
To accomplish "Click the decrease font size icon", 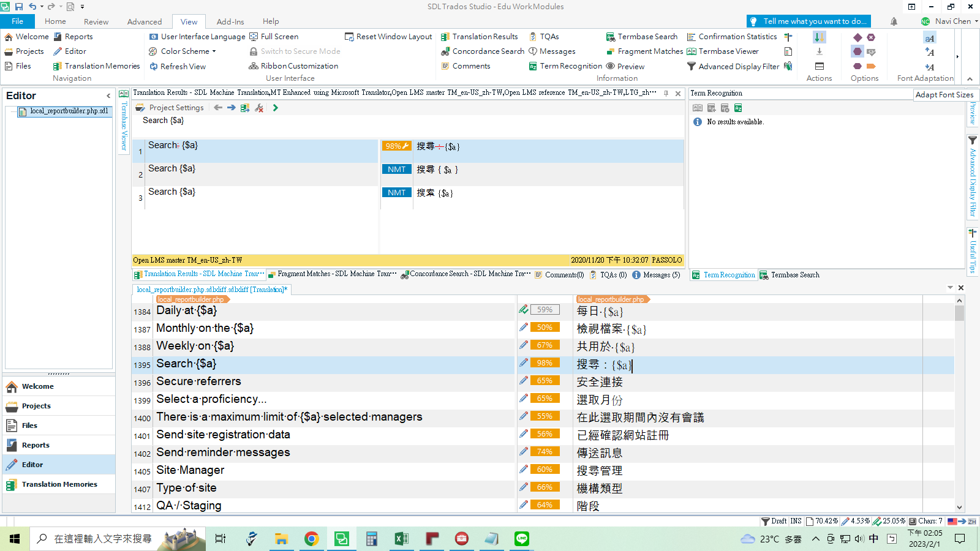I will click(x=930, y=67).
